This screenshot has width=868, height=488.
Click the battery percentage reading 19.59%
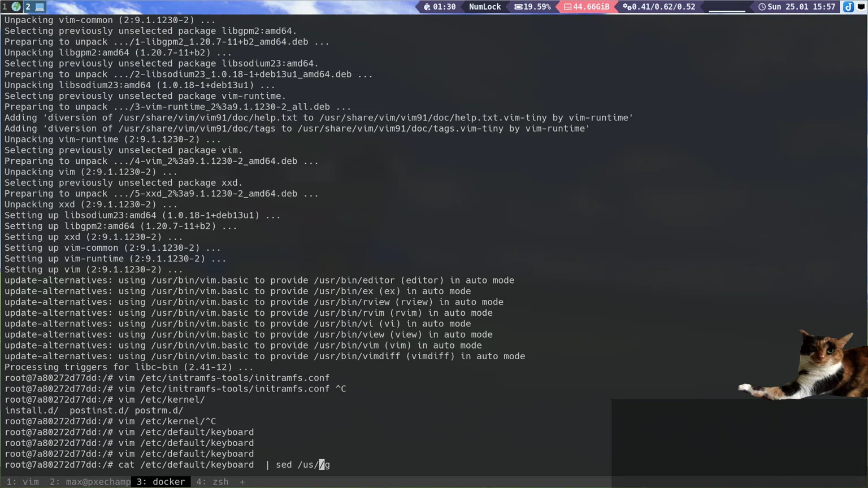[538, 7]
